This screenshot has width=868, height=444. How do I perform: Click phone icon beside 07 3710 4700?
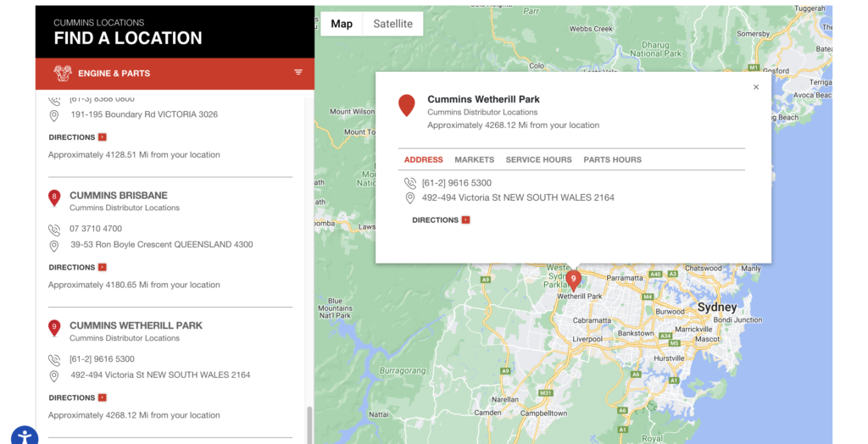tap(53, 229)
